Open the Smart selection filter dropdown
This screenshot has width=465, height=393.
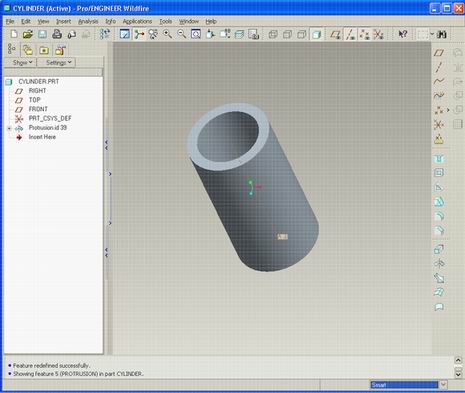point(443,385)
